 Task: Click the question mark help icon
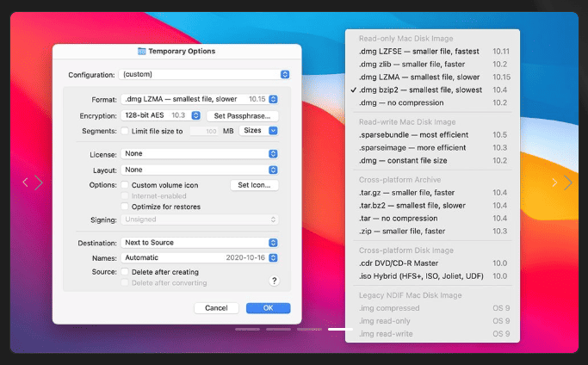point(274,281)
